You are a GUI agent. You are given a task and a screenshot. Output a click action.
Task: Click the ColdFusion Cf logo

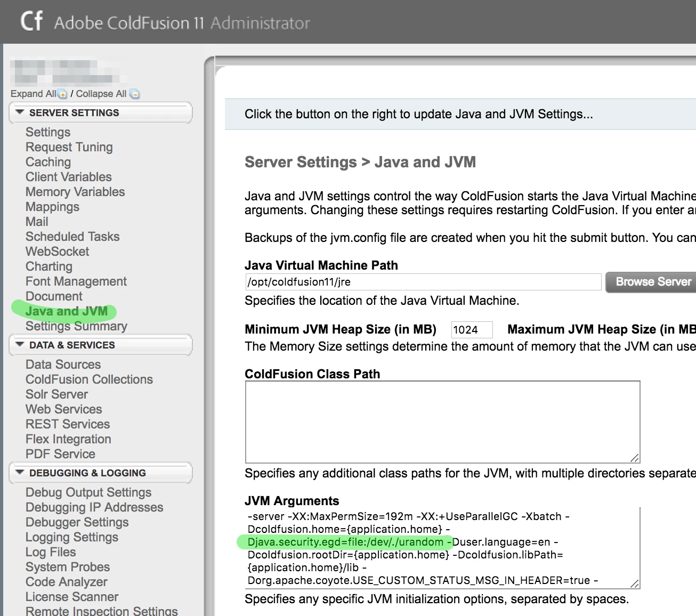(31, 21)
